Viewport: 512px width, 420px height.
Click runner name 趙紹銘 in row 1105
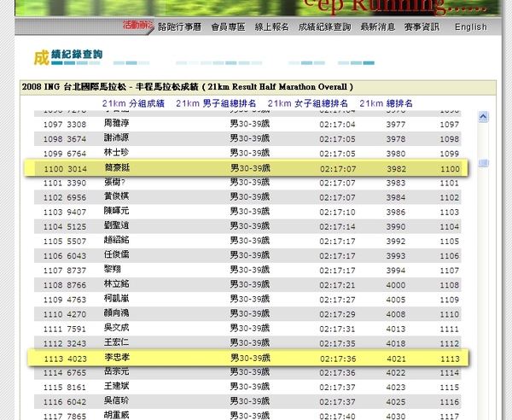click(x=117, y=240)
